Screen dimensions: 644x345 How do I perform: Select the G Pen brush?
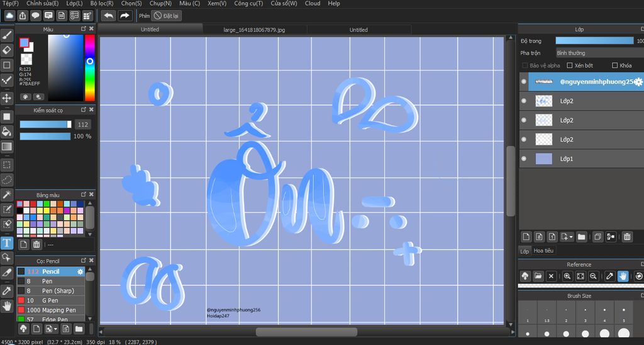(50, 300)
